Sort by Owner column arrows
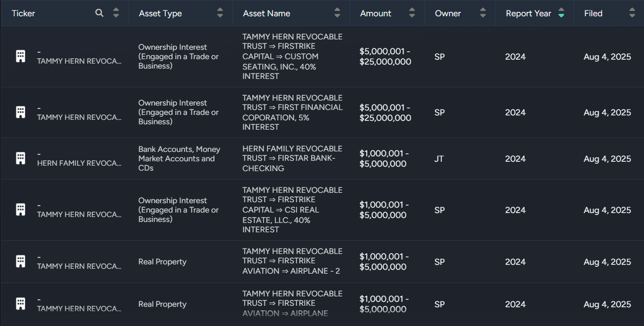This screenshot has width=644, height=326. [x=483, y=13]
